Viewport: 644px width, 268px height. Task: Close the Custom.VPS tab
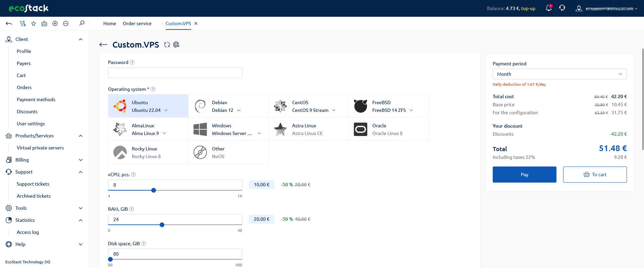tap(196, 23)
